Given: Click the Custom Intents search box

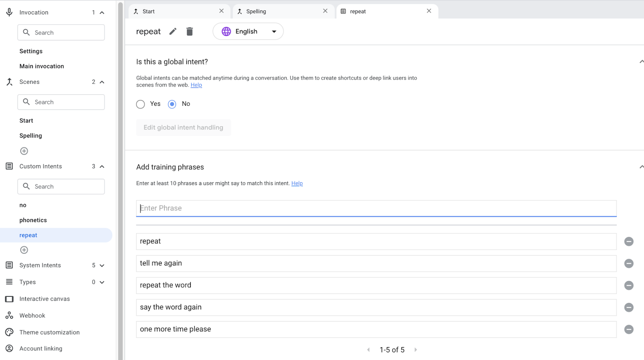Looking at the screenshot, I should 61,187.
